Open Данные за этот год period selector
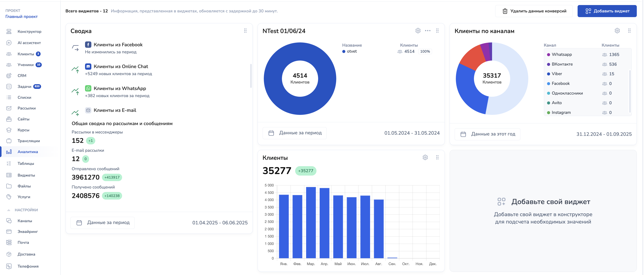This screenshot has height=275, width=644. coord(488,134)
